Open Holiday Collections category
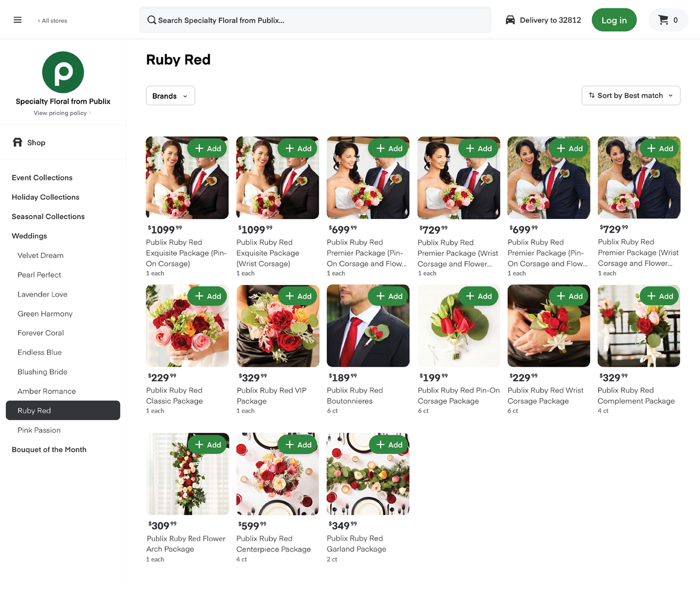Screen dimensions: 700x596 click(x=46, y=197)
